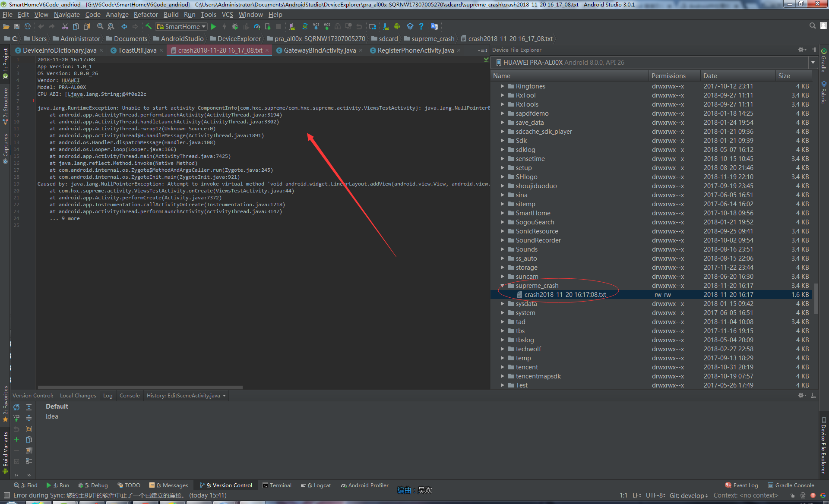The height and width of the screenshot is (504, 829).
Task: Click the Find magnifier toolbar icon
Action: (100, 27)
